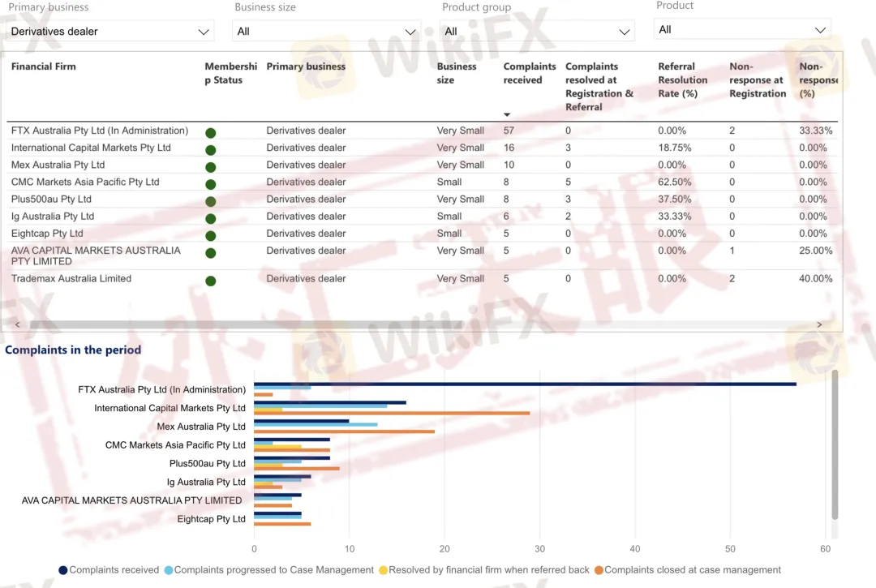Viewport: 876px width, 588px height.
Task: Click Ig Australia green membership status dot
Action: 211,218
